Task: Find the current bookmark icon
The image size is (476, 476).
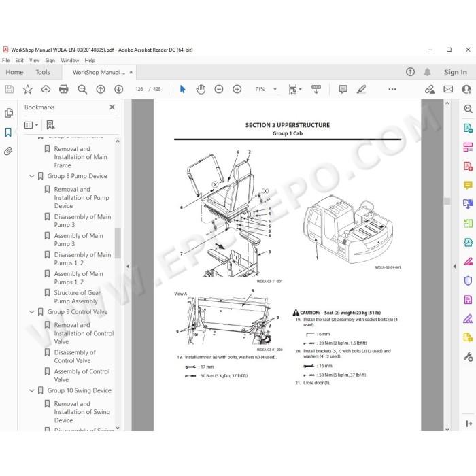Action: [x=50, y=125]
